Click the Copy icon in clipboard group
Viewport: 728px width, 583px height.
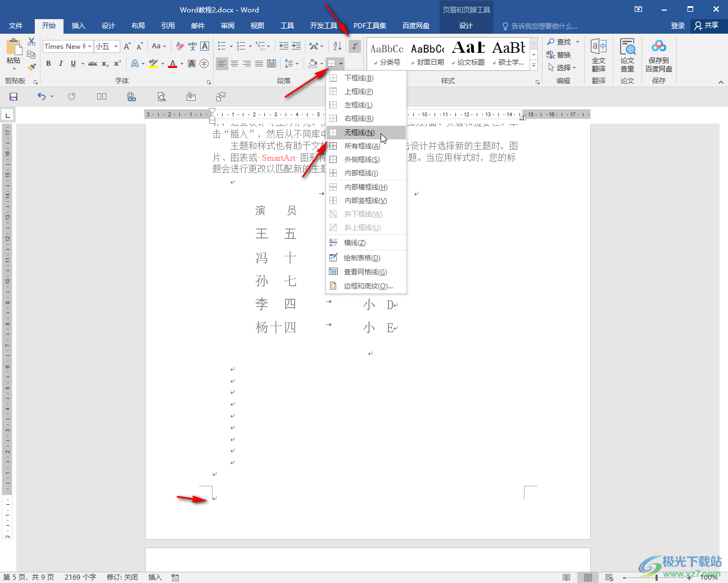(31, 55)
